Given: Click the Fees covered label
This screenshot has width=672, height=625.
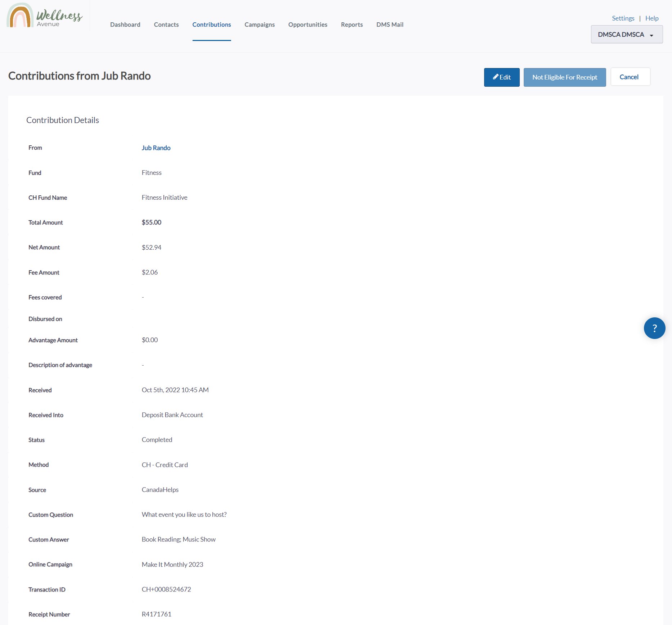Looking at the screenshot, I should [45, 297].
